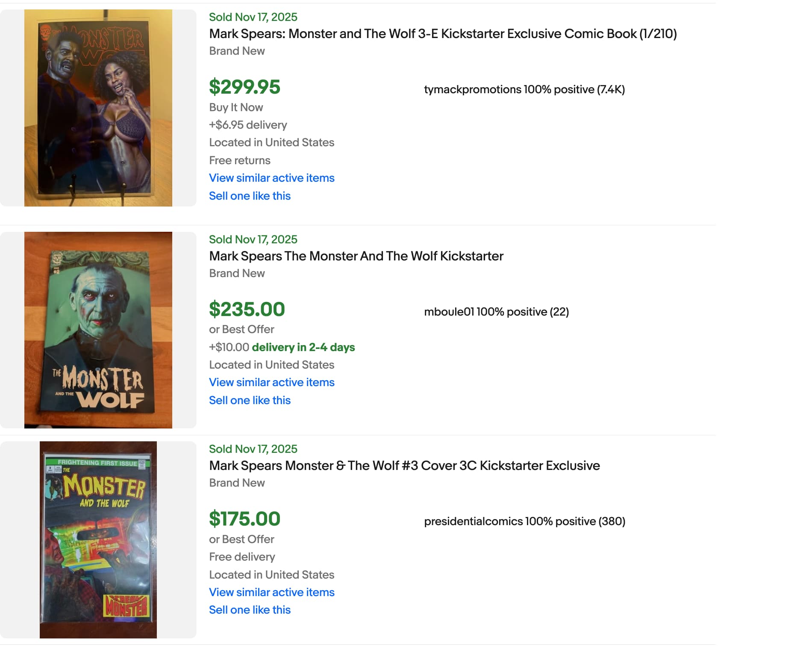View similar active items for the $299.95 listing
812x650 pixels.
271,178
